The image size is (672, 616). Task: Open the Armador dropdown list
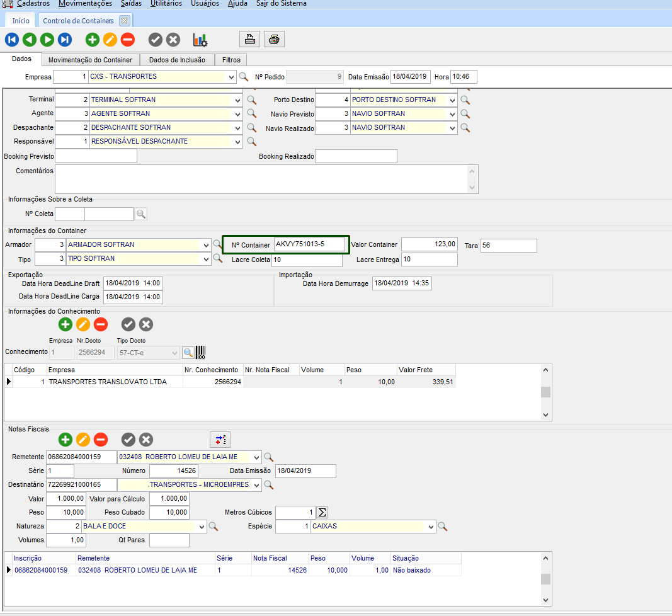[x=206, y=244]
